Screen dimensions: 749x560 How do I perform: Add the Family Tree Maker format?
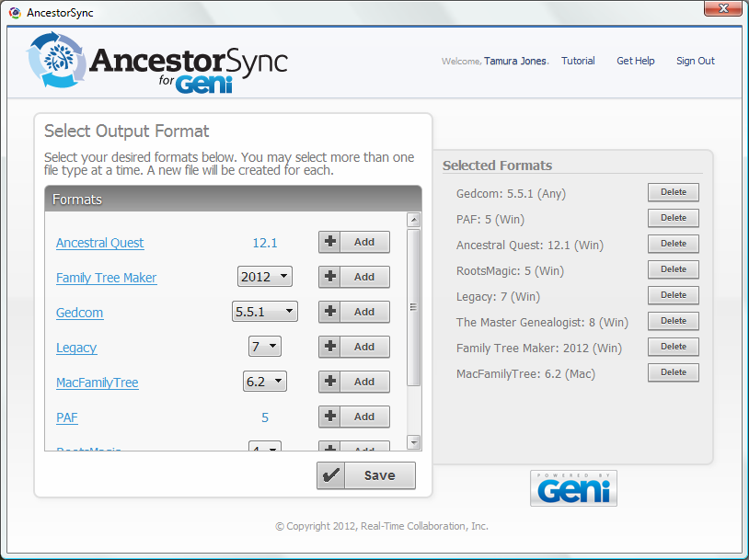[354, 277]
